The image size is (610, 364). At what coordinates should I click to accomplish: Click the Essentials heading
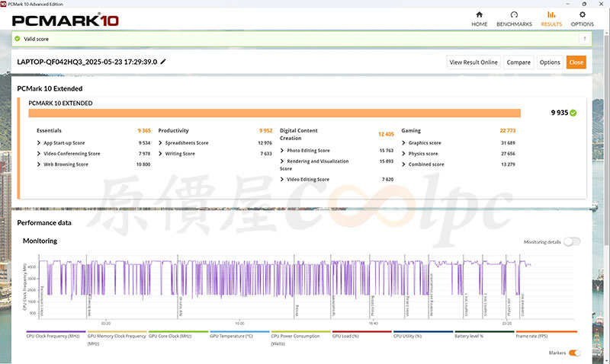pyautogui.click(x=49, y=130)
